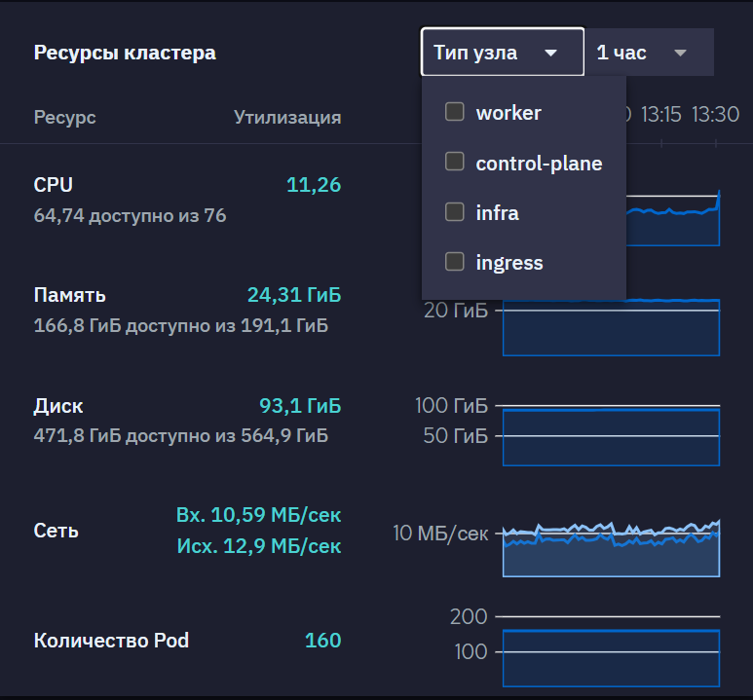Viewport: 753px width, 700px height.
Task: Click 166,8 ГиБ доступно из 191,1 ГиБ
Action: point(180,325)
